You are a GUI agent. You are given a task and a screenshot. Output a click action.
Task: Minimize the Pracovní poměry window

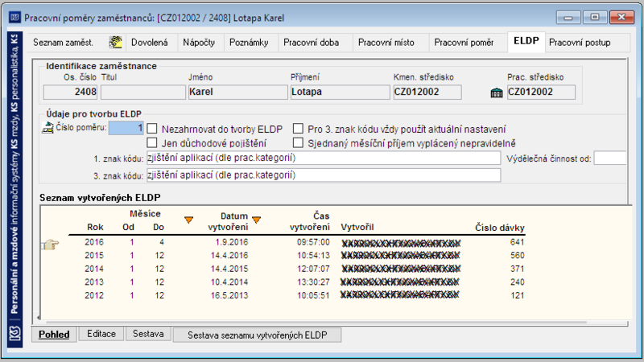coord(568,18)
